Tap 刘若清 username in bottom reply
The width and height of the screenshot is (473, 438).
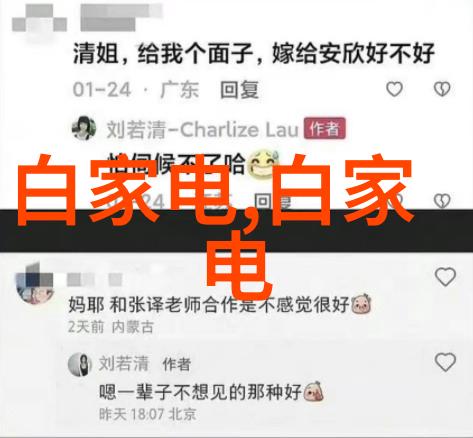[124, 363]
